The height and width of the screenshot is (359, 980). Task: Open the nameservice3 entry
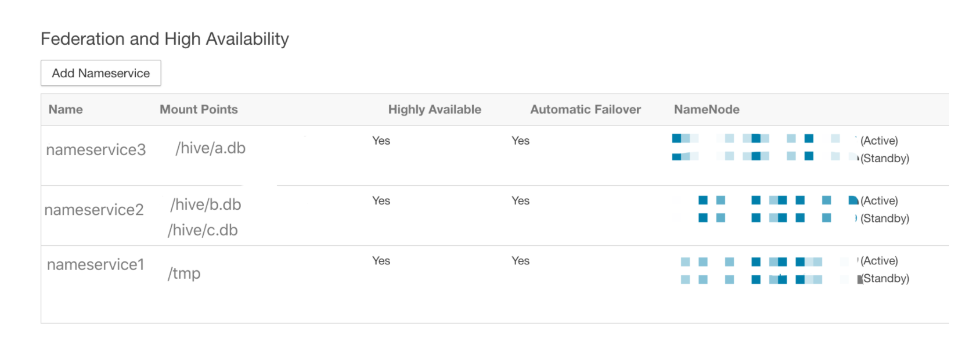[96, 150]
